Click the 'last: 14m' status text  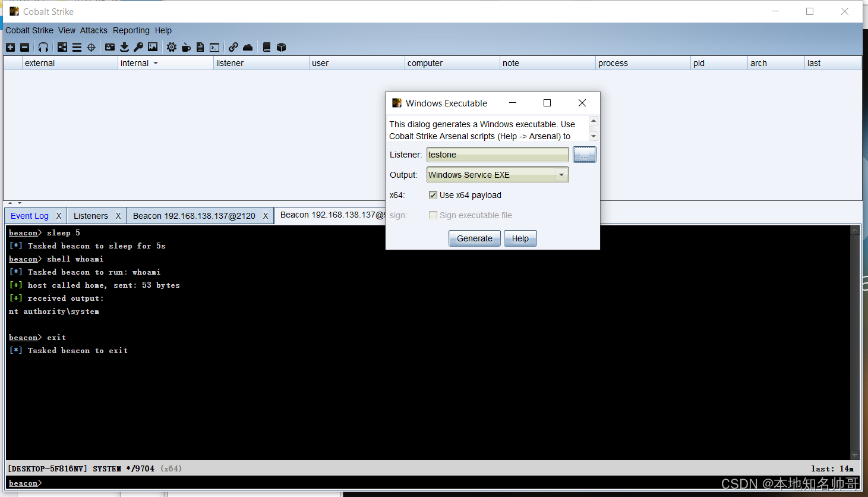(832, 468)
